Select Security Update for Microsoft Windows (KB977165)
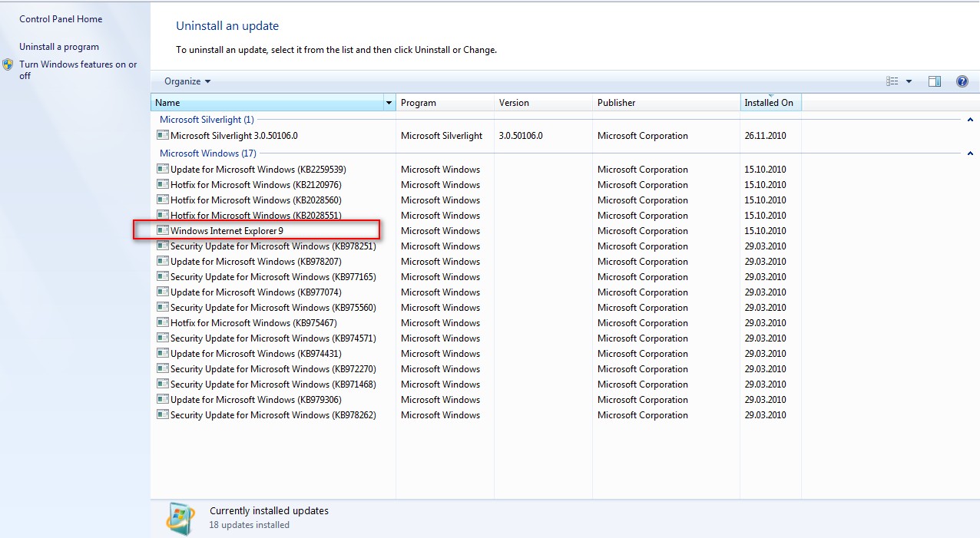The image size is (980, 538). (273, 277)
